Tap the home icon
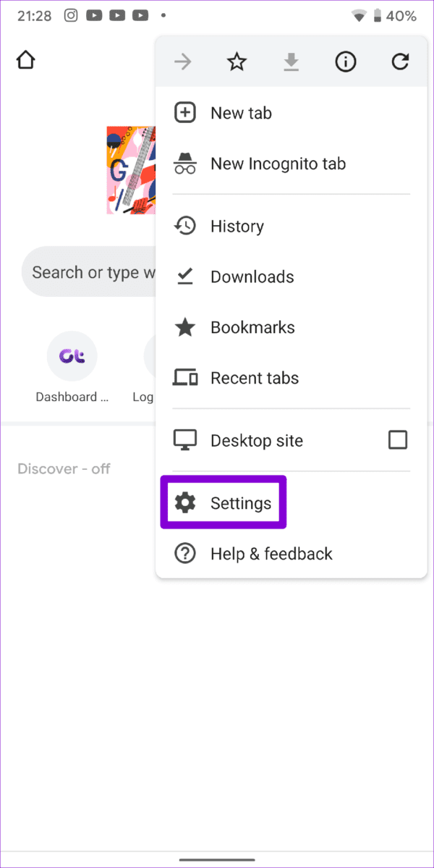This screenshot has width=434, height=868. [x=26, y=61]
